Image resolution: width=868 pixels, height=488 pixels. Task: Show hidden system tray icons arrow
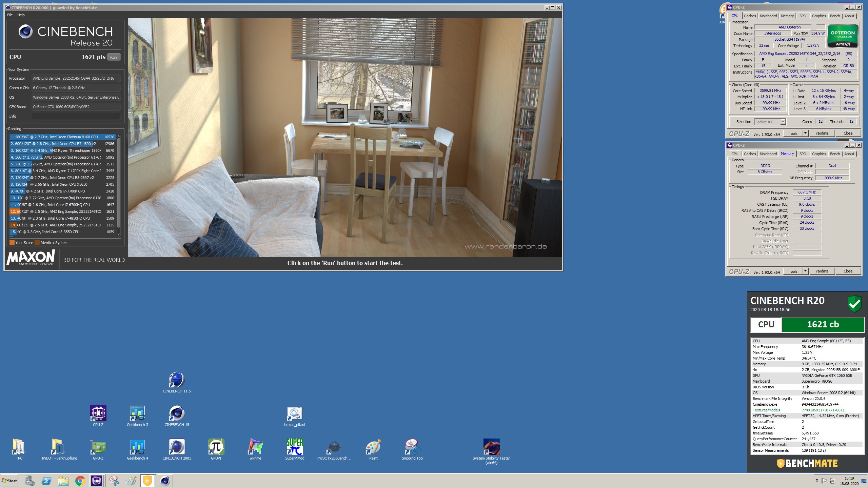(817, 481)
